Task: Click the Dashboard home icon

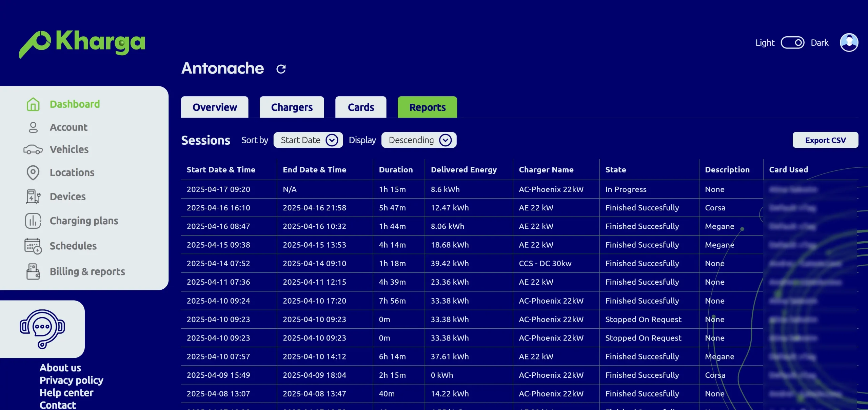Action: click(x=33, y=104)
